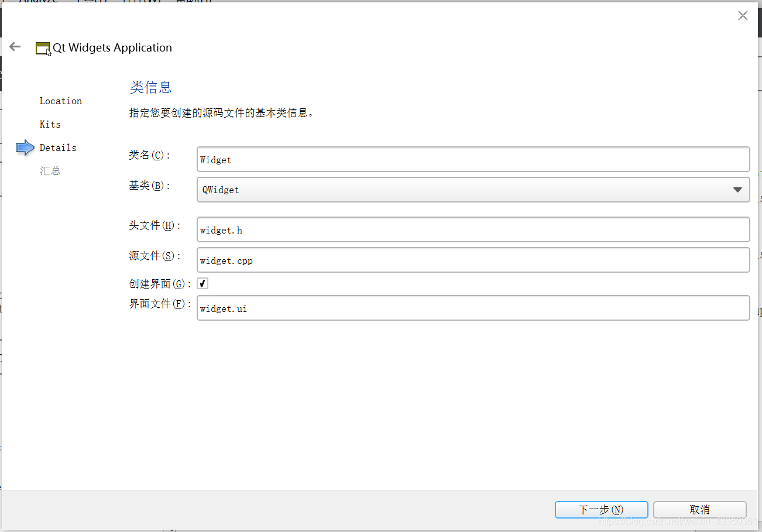Click the 类名(C) label
Viewport: 762px width, 532px height.
pyautogui.click(x=150, y=155)
